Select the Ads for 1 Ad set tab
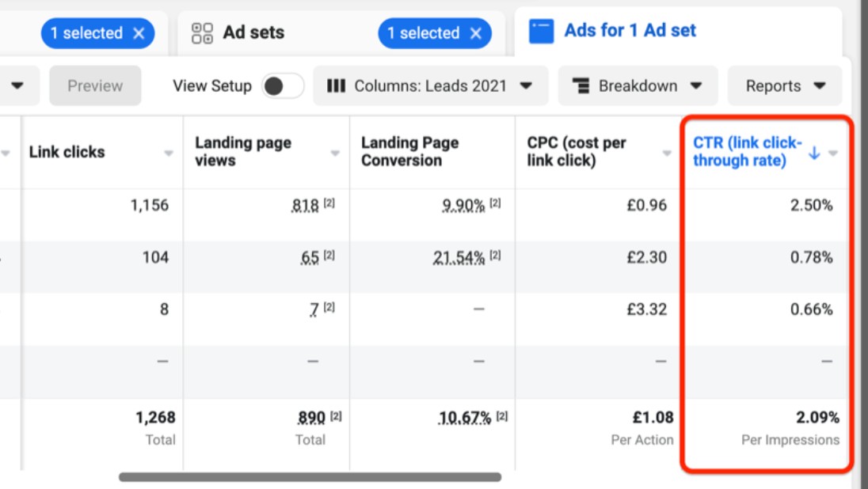The width and height of the screenshot is (868, 489). click(630, 31)
